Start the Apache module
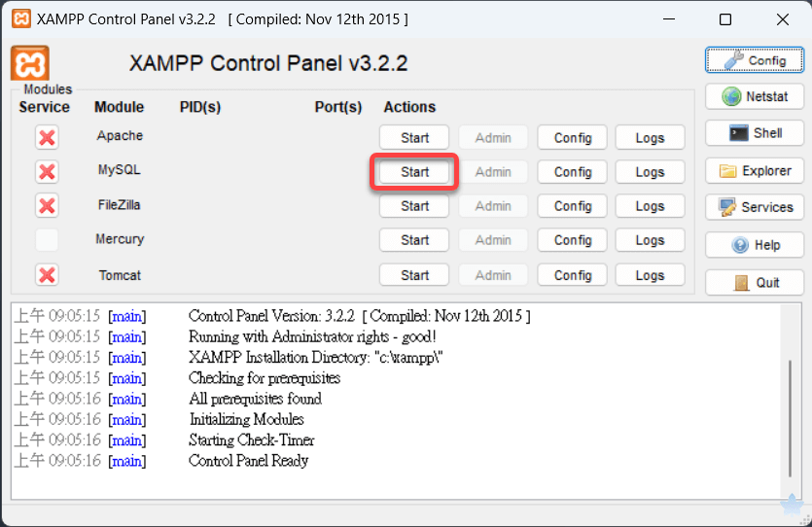Image resolution: width=812 pixels, height=527 pixels. (x=414, y=138)
